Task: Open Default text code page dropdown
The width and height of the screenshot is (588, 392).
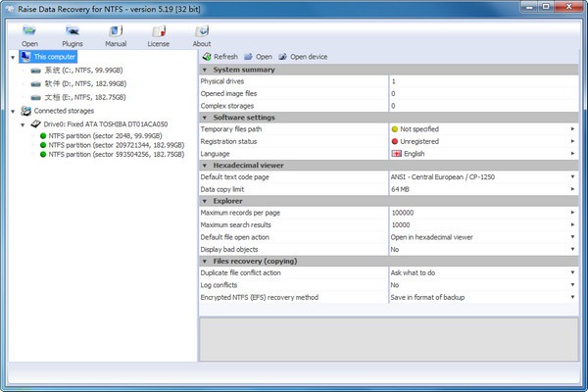Action: 572,176
